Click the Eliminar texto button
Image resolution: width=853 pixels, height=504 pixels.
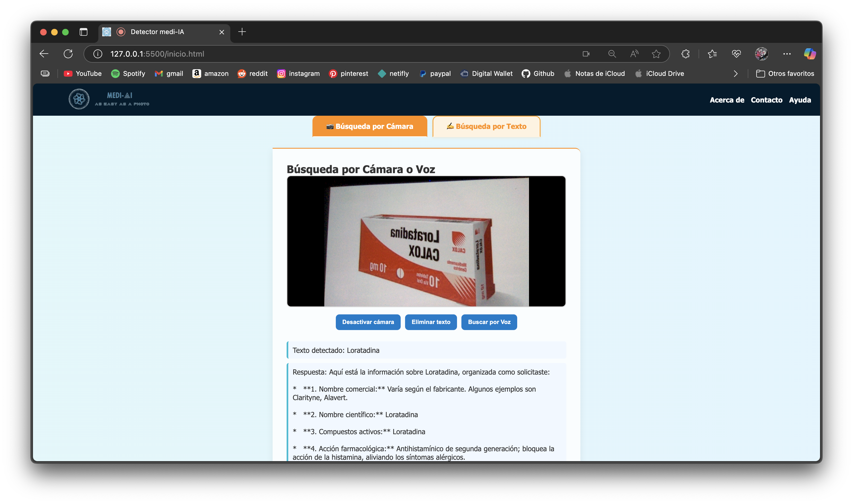pos(431,322)
